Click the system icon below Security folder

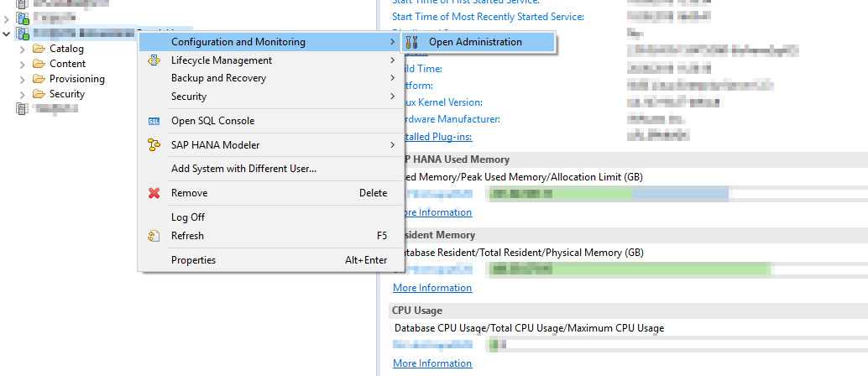[x=22, y=108]
